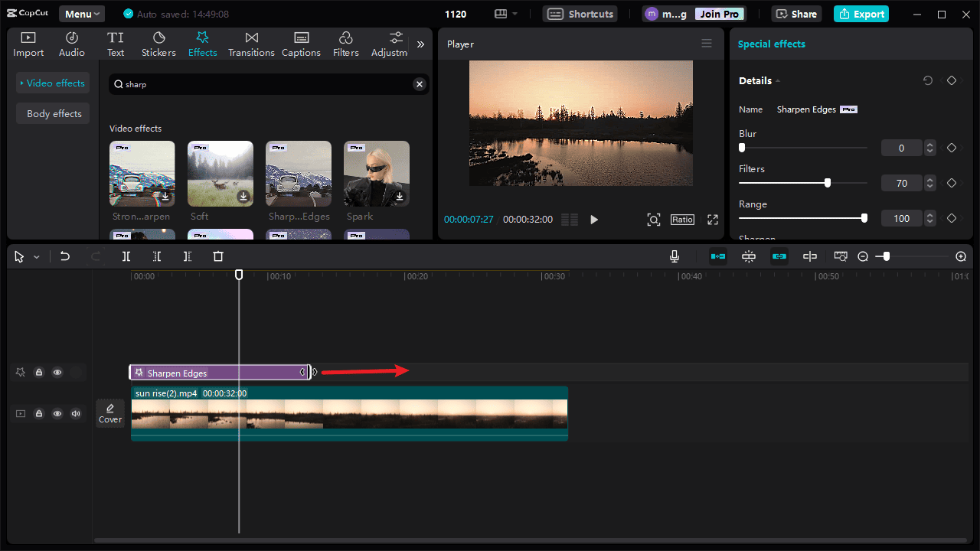Open the Menu dropdown
This screenshot has width=980, height=551.
83,14
